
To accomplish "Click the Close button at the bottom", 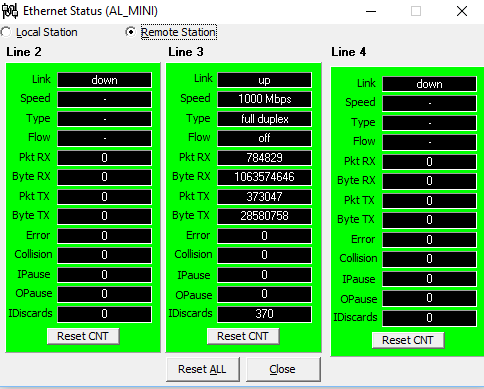I will tap(283, 369).
